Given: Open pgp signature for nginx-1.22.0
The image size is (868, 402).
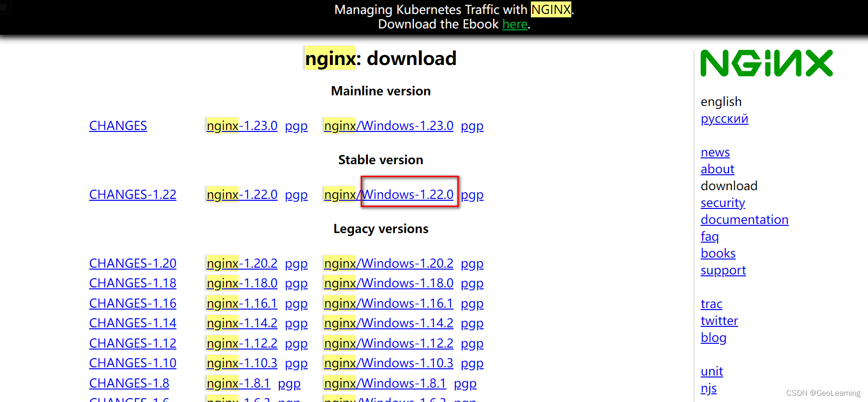Looking at the screenshot, I should coord(296,195).
